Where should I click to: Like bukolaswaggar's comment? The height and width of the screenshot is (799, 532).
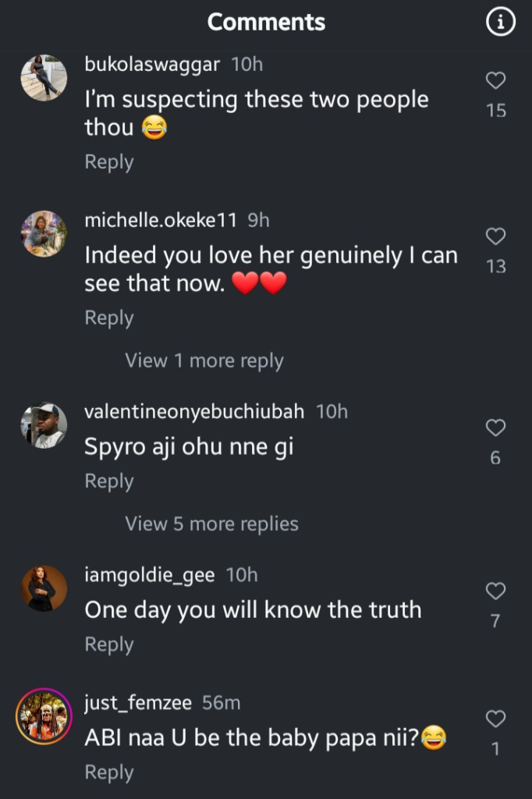pos(496,80)
